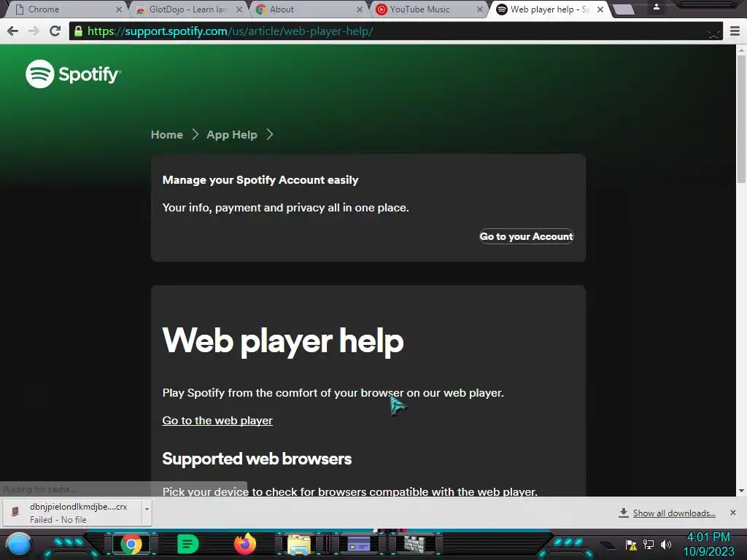Launch Firefox from the taskbar
Viewport: 747px width, 560px height.
(x=245, y=544)
